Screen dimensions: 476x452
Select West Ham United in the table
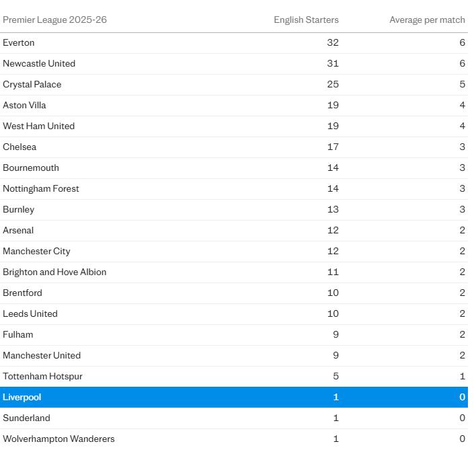pyautogui.click(x=38, y=126)
